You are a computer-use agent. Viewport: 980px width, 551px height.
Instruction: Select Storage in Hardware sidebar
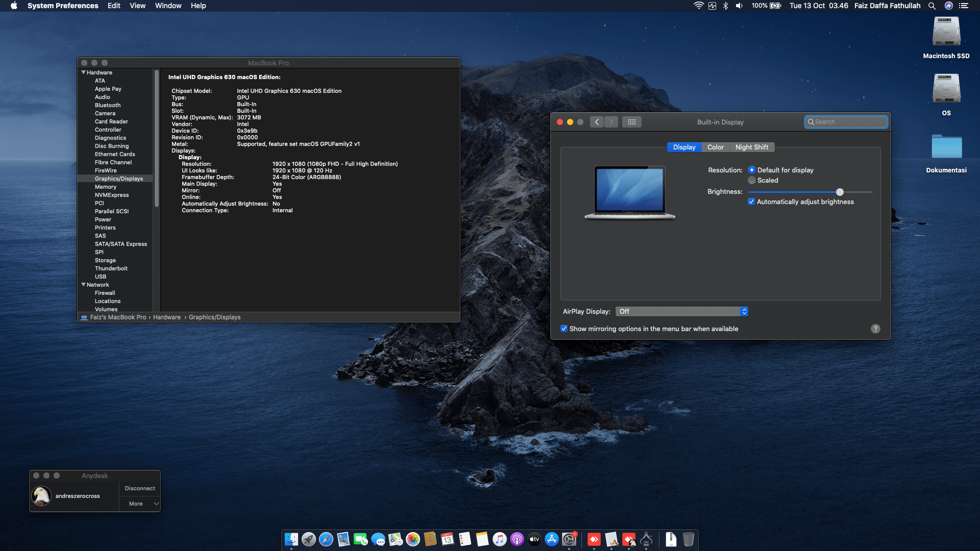[x=105, y=260]
